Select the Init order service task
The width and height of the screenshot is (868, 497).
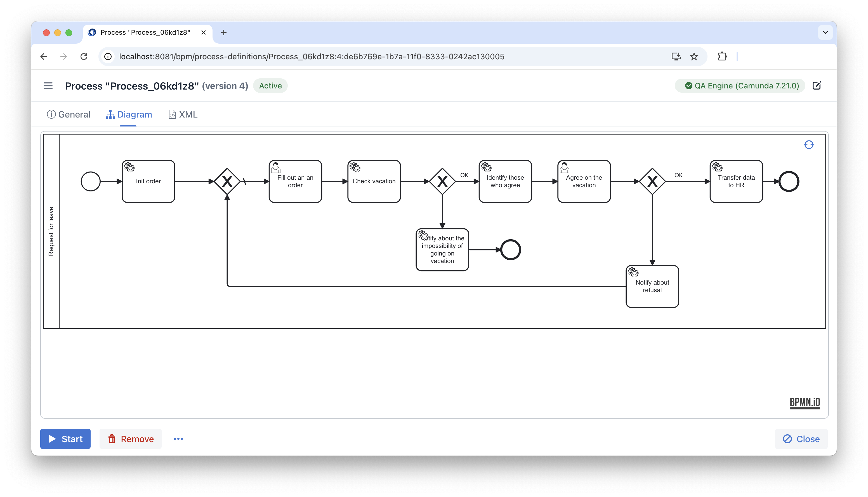pos(148,181)
